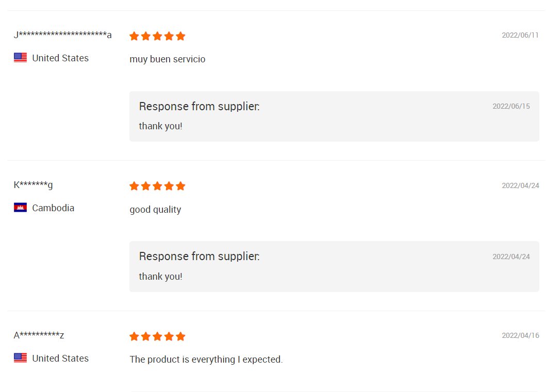The height and width of the screenshot is (392, 546).
Task: Click the review date 2022/04/16
Action: 520,335
